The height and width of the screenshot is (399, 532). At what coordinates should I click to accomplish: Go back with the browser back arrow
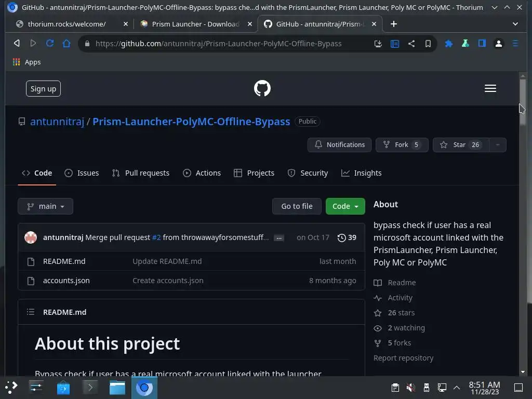[17, 43]
